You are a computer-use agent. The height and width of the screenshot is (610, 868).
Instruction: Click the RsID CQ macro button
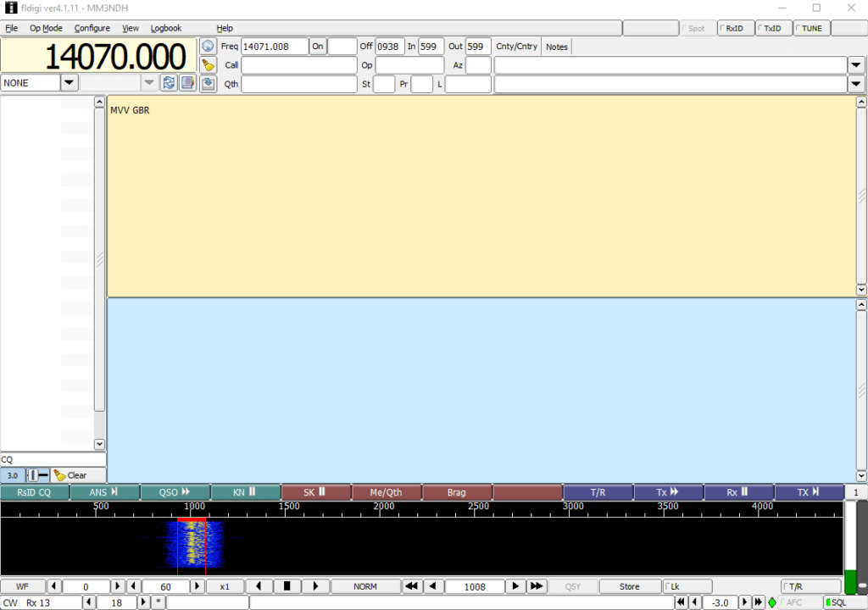(35, 492)
